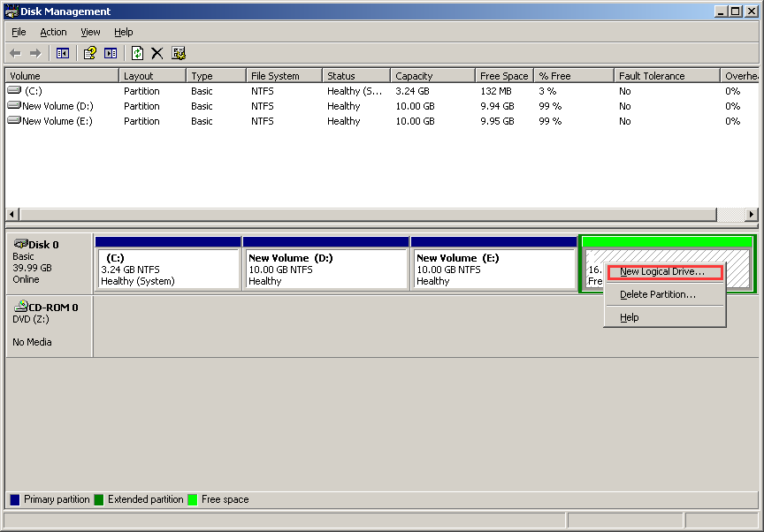Sort by the % Free column header
Screen dimensions: 764x532
[x=574, y=76]
